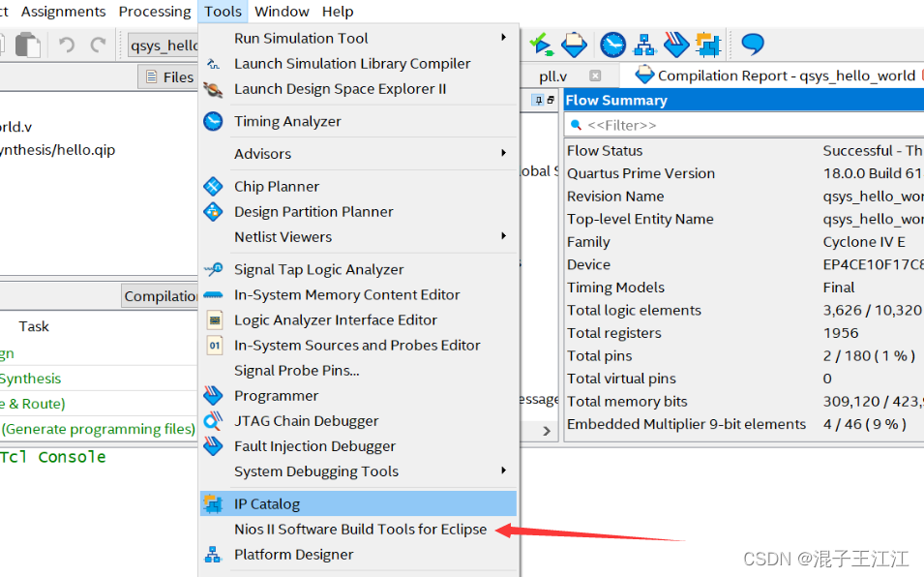
Task: Undo with the toolbar undo arrow
Action: [x=67, y=45]
